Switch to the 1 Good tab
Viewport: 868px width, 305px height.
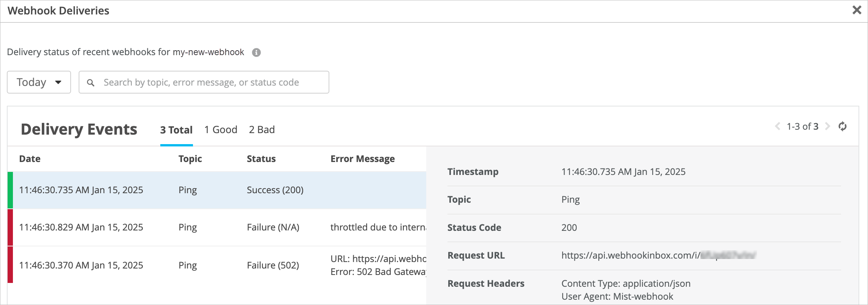click(x=221, y=130)
